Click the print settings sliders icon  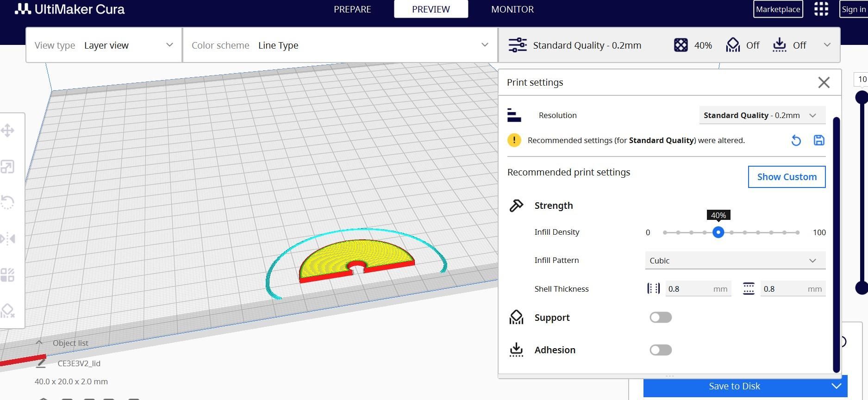pyautogui.click(x=518, y=45)
